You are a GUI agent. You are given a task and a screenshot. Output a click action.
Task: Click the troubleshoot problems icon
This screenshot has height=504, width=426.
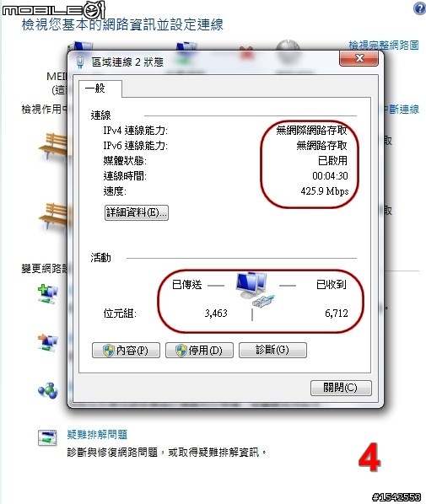[x=47, y=437]
